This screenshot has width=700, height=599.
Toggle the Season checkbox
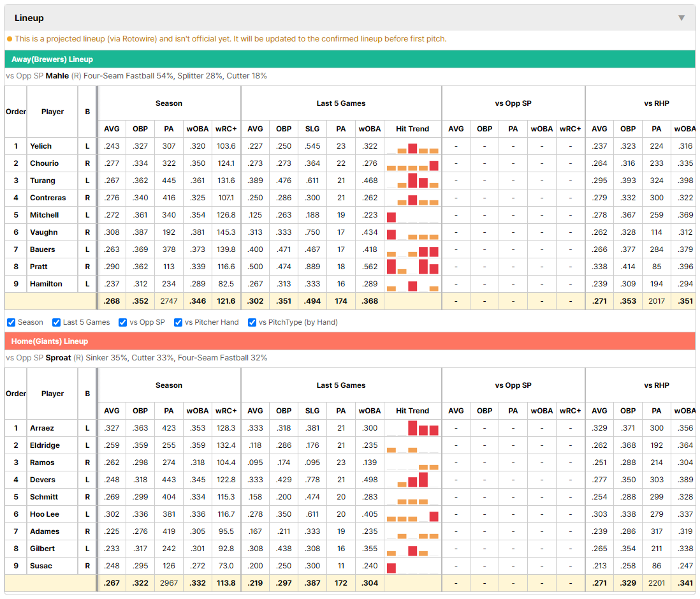11,322
